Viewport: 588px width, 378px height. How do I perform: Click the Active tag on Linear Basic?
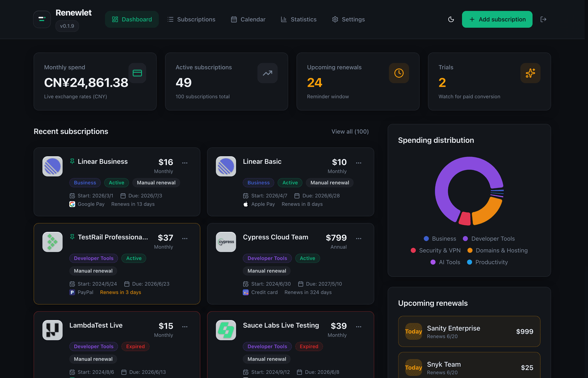point(290,183)
